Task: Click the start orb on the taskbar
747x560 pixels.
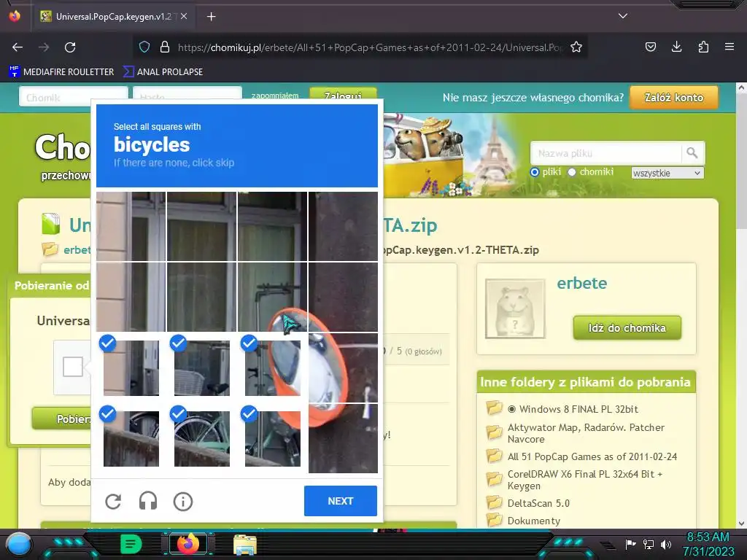Action: [19, 545]
